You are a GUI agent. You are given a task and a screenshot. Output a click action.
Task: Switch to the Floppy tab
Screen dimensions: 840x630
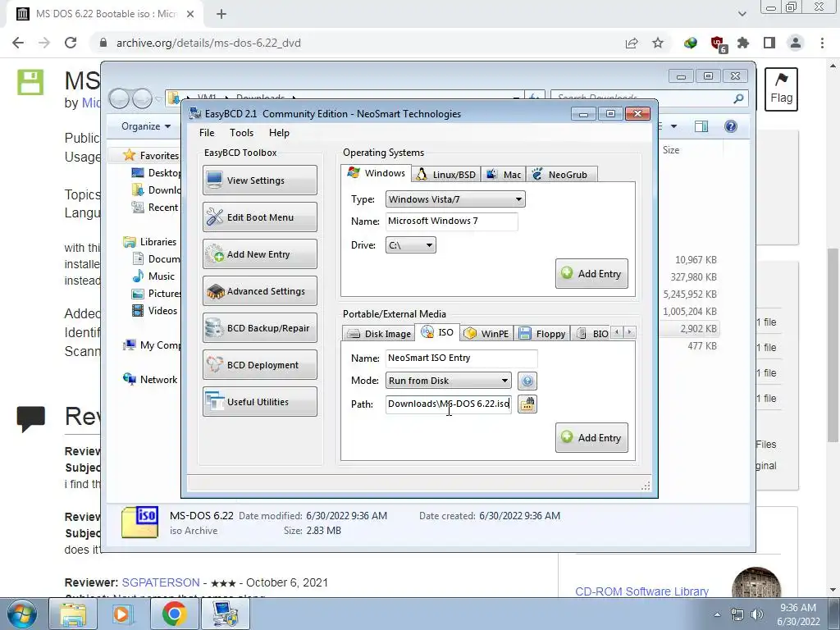click(542, 334)
